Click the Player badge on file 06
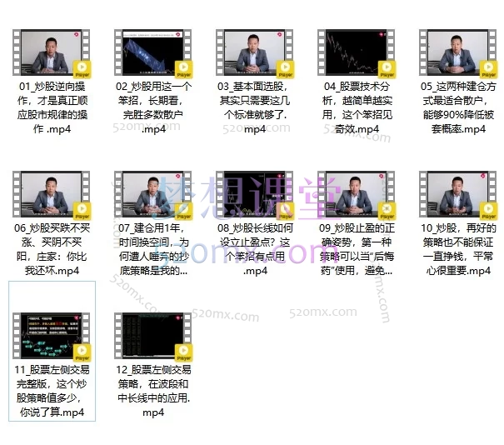The width and height of the screenshot is (504, 445). point(82,211)
